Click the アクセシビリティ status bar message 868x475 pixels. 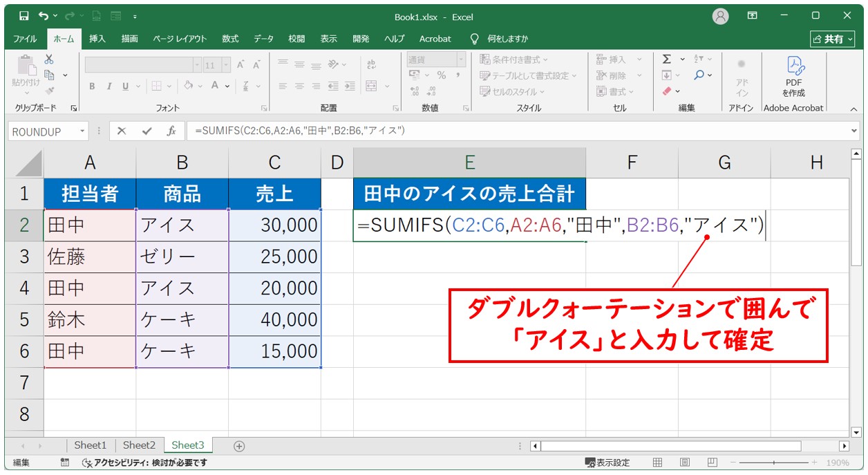[144, 463]
